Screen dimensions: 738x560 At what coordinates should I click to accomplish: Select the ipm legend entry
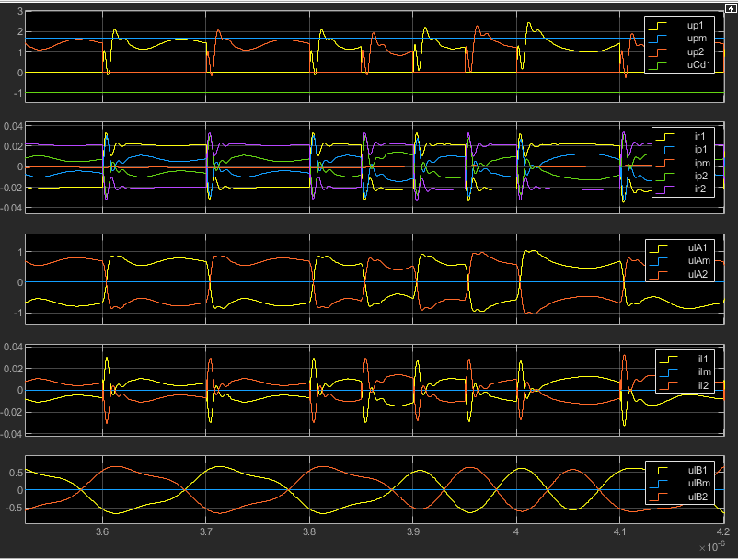click(x=702, y=163)
